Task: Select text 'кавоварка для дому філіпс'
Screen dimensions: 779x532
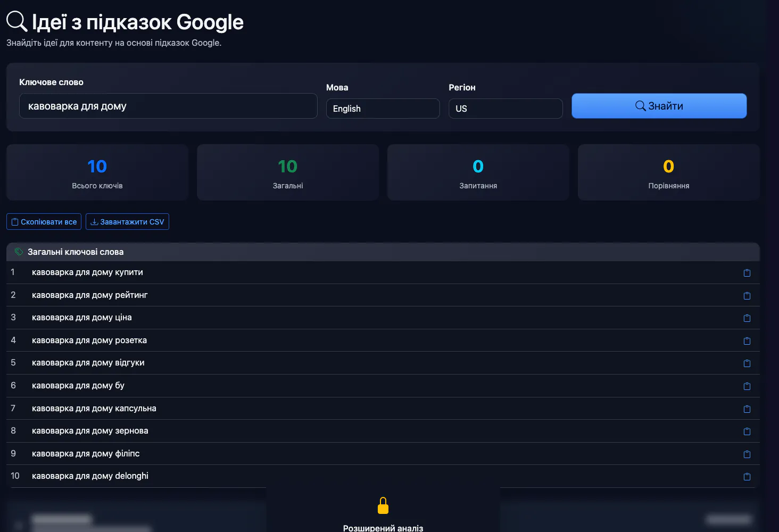Action: point(86,454)
